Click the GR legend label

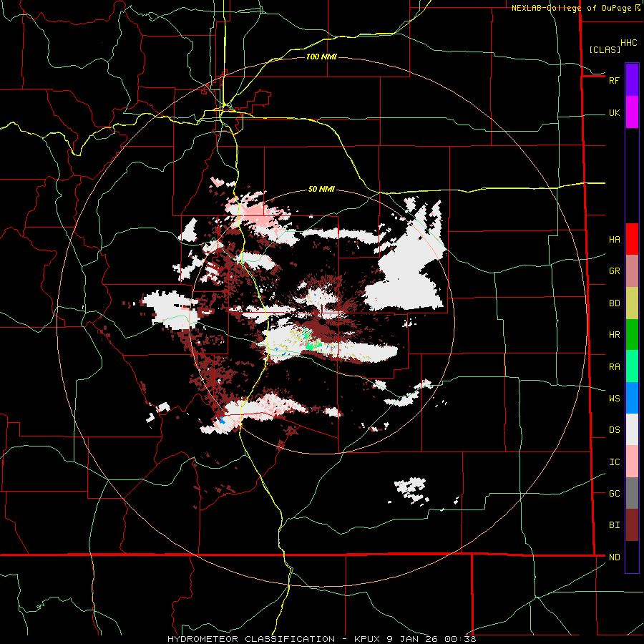point(614,271)
